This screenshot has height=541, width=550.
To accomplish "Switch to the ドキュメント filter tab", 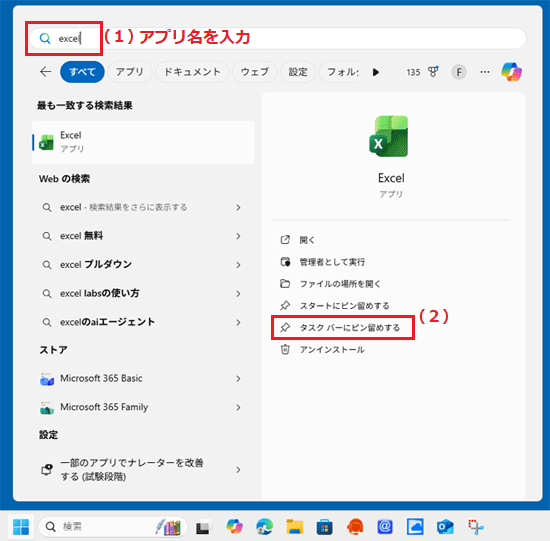I will point(192,72).
